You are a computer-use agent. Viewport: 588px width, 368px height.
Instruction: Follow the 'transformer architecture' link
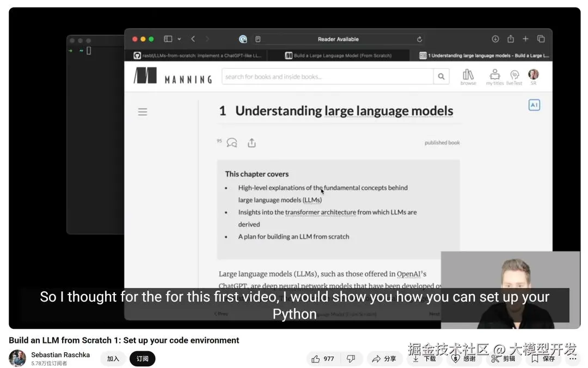[320, 212]
